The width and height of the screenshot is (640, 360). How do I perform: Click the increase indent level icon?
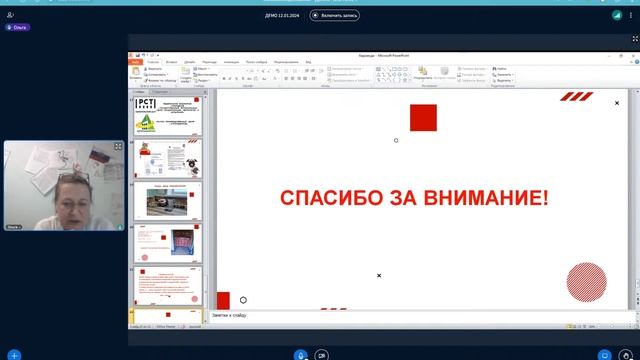pos(313,71)
